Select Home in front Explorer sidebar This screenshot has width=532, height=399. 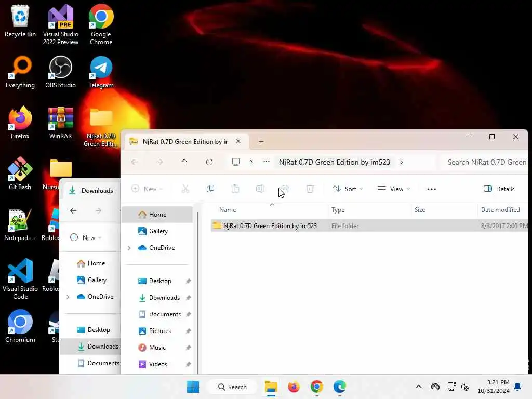click(157, 215)
